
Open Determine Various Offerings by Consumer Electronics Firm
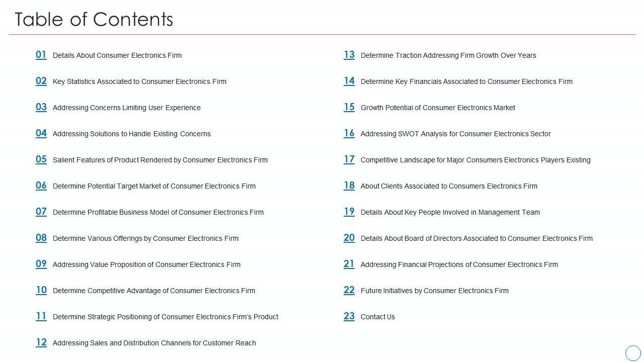pyautogui.click(x=145, y=238)
